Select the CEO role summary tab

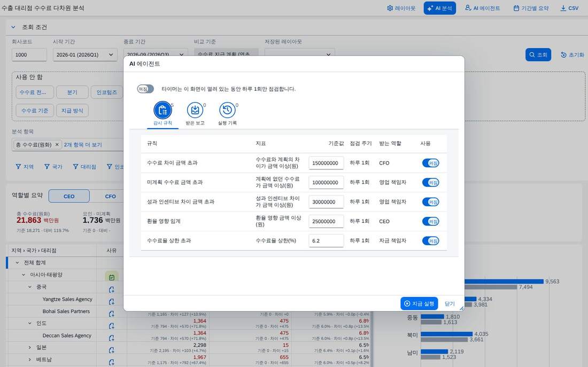click(69, 196)
